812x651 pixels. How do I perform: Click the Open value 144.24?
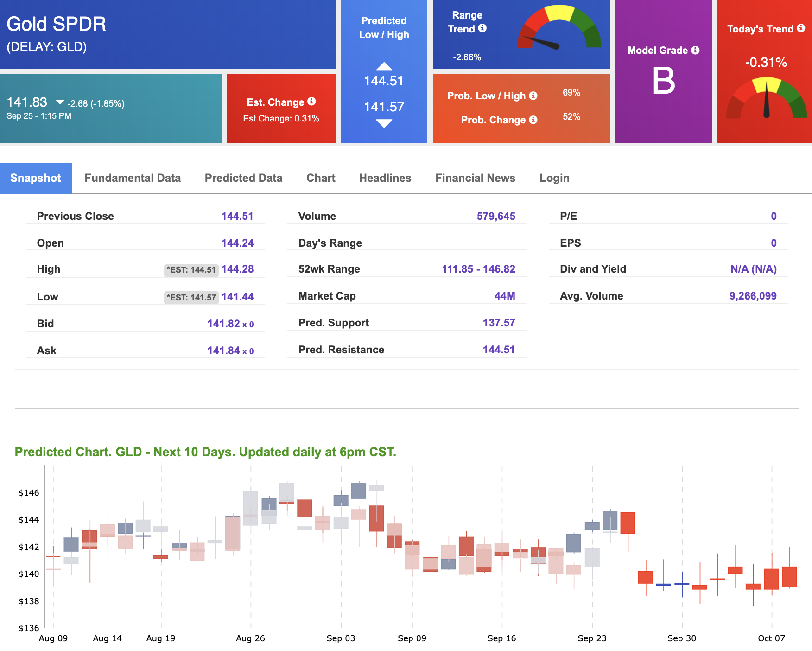pyautogui.click(x=237, y=243)
